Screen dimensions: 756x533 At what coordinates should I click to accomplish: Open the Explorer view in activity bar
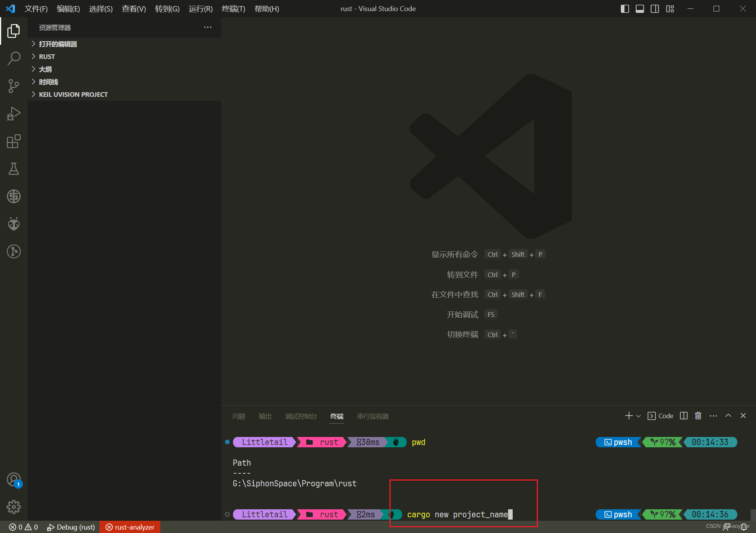click(x=14, y=31)
